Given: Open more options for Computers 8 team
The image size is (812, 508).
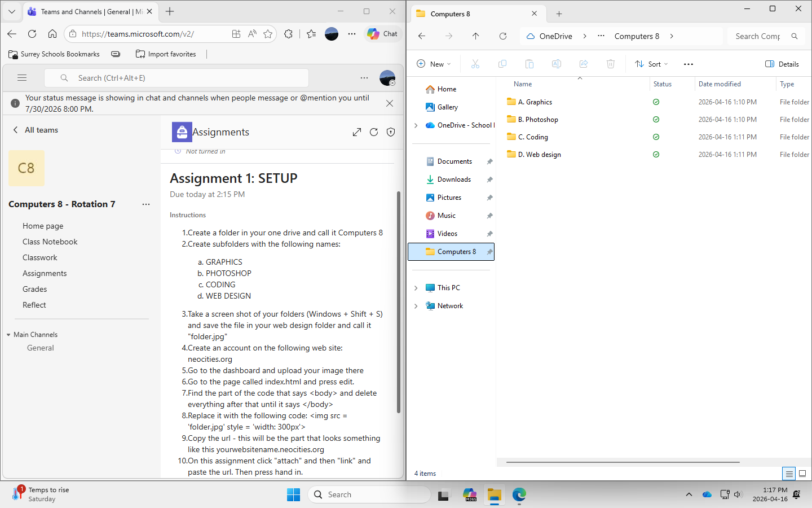Looking at the screenshot, I should pyautogui.click(x=146, y=204).
